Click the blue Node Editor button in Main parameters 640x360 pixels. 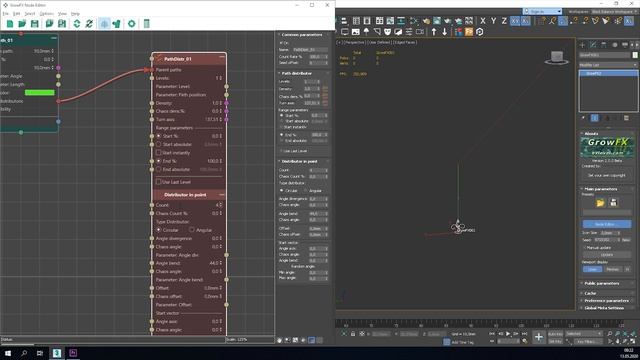(x=607, y=224)
